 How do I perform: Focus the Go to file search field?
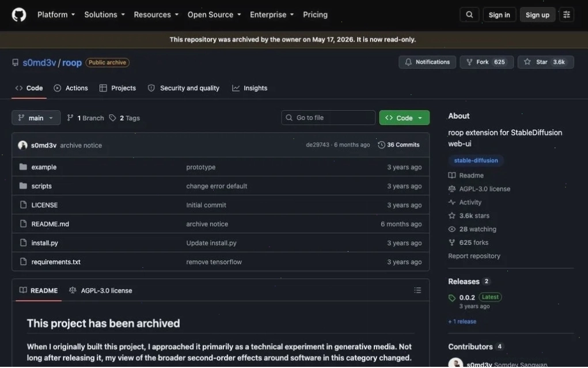[x=328, y=118]
